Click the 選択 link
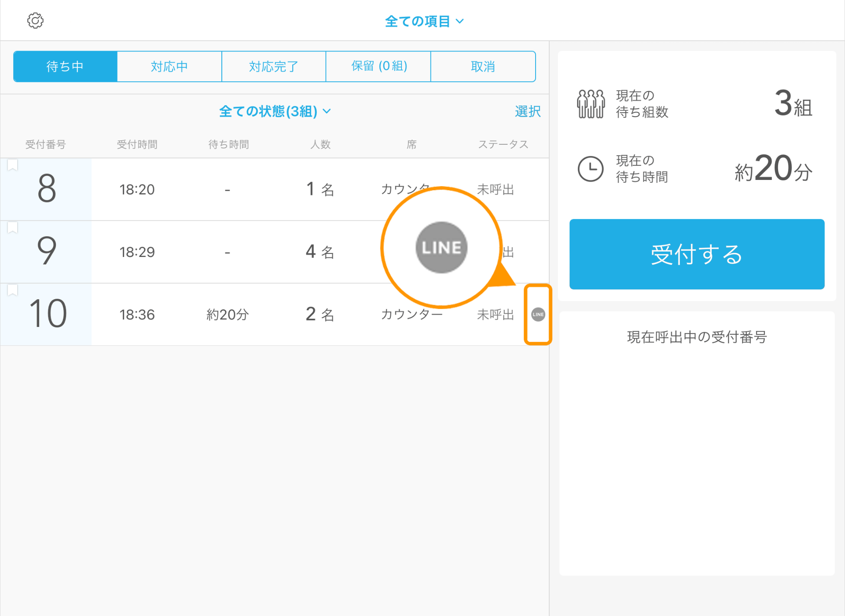845x616 pixels. click(x=528, y=111)
